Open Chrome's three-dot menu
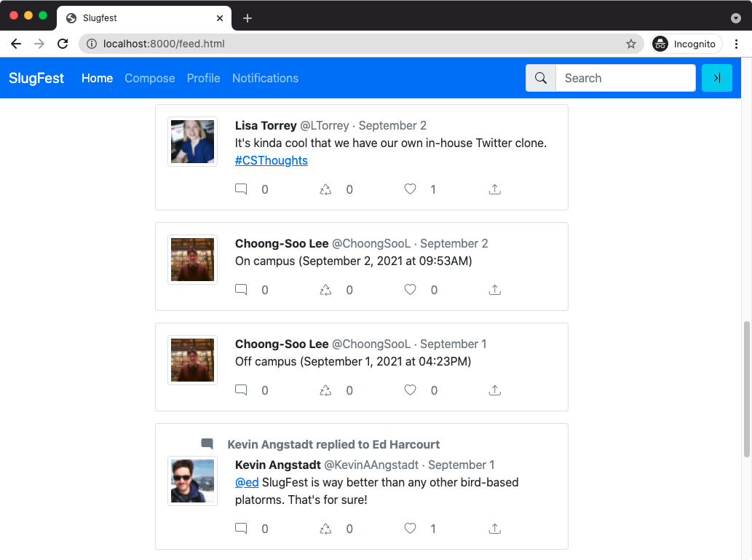Viewport: 752px width, 560px height. (x=737, y=44)
